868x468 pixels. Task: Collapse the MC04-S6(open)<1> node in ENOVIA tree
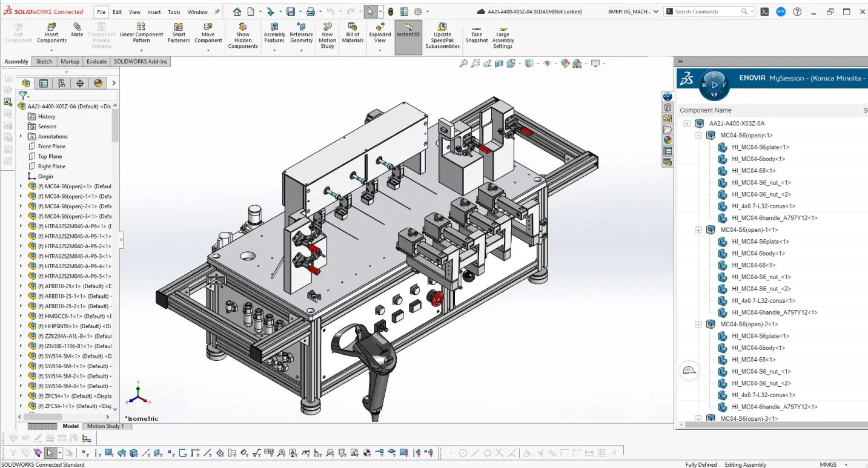click(698, 136)
